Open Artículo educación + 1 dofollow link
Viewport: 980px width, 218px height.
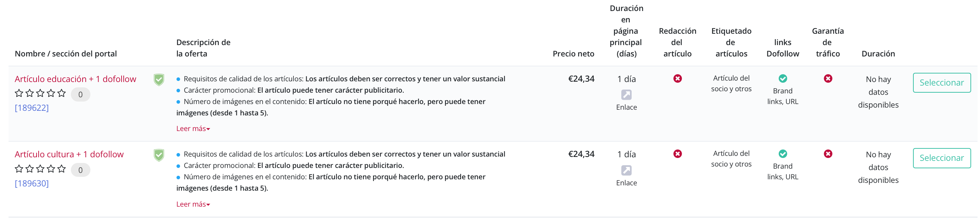click(75, 79)
